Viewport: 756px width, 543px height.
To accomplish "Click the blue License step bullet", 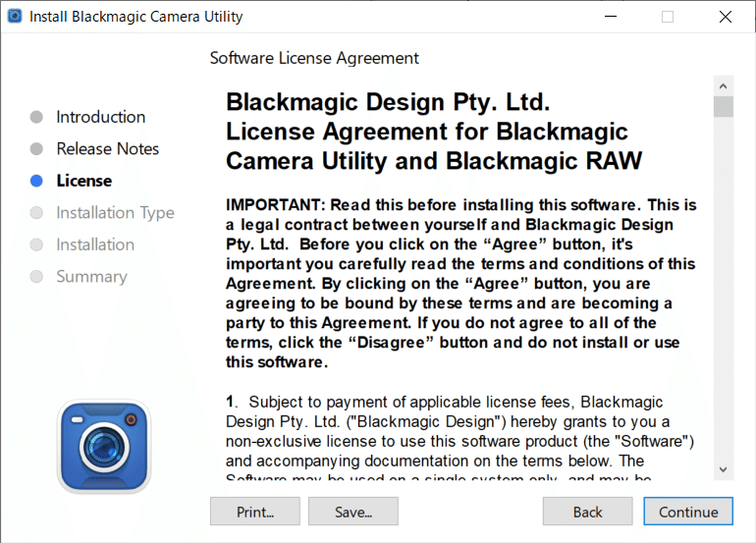I will point(36,181).
